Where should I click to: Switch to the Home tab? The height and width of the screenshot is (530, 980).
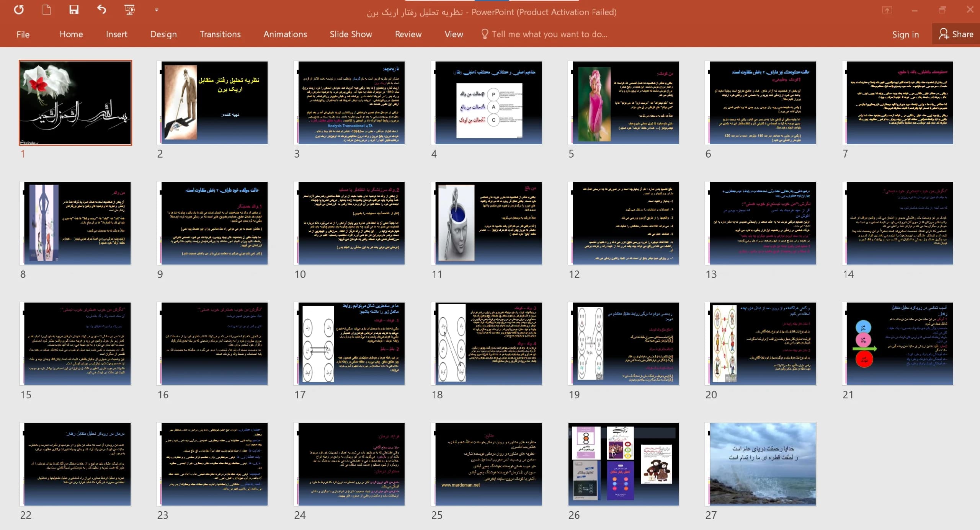coord(71,34)
